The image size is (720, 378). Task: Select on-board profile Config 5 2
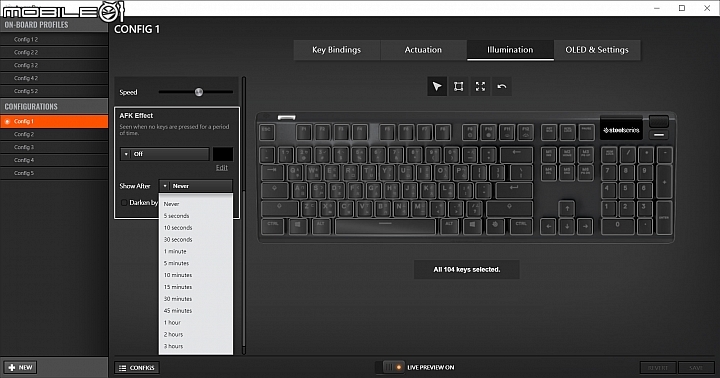pyautogui.click(x=54, y=91)
